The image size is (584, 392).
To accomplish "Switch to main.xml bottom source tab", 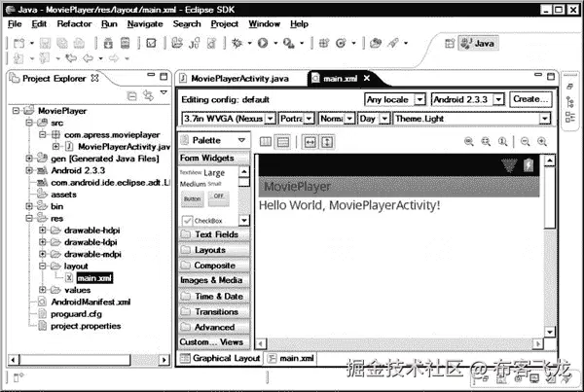I will [x=292, y=358].
